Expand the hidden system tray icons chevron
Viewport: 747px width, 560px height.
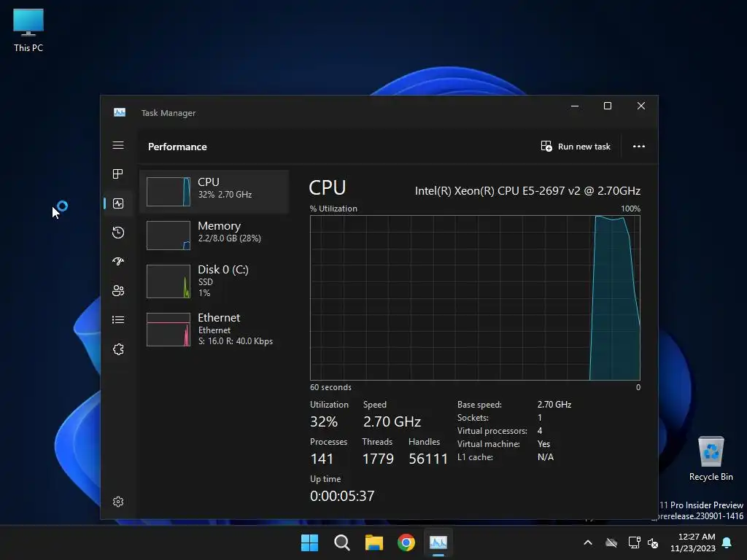pyautogui.click(x=588, y=542)
